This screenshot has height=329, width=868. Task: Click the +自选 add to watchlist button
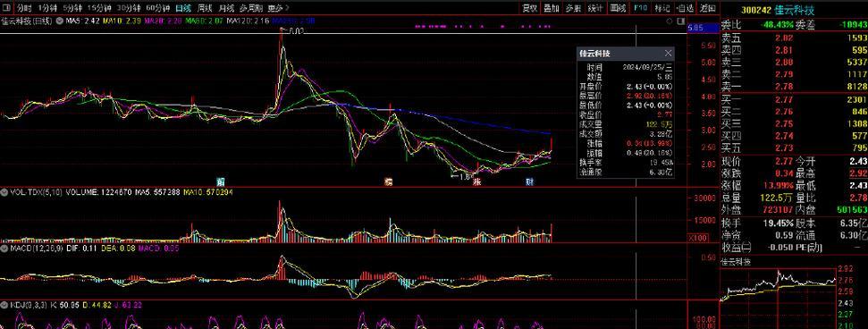685,8
